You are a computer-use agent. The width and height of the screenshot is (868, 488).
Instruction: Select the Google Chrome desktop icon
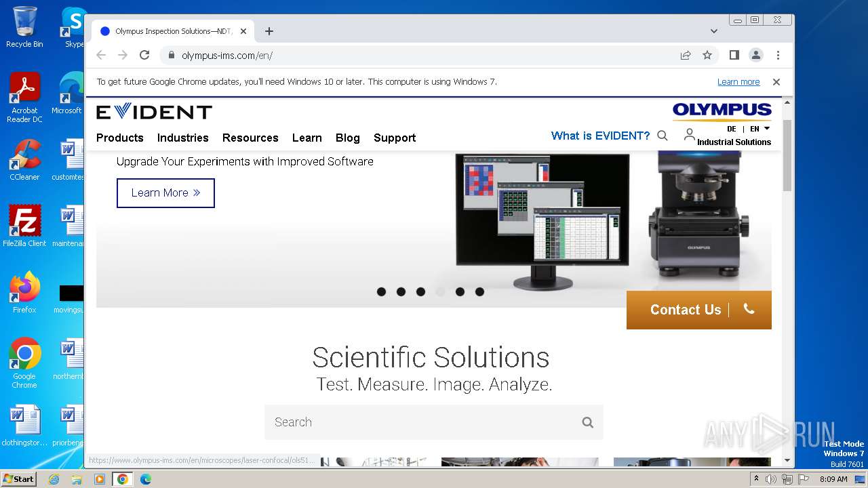click(x=24, y=363)
